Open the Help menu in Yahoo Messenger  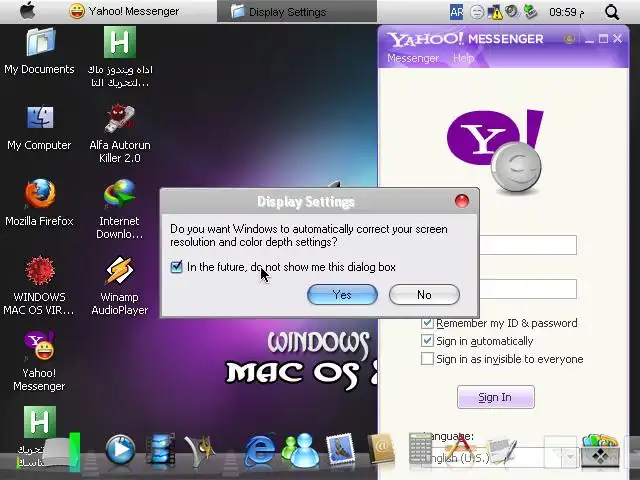[463, 58]
